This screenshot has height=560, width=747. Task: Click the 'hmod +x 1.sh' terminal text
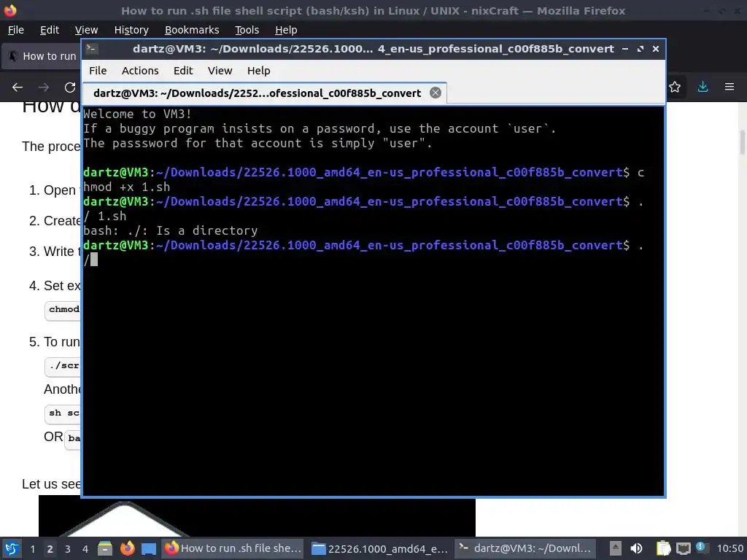127,187
